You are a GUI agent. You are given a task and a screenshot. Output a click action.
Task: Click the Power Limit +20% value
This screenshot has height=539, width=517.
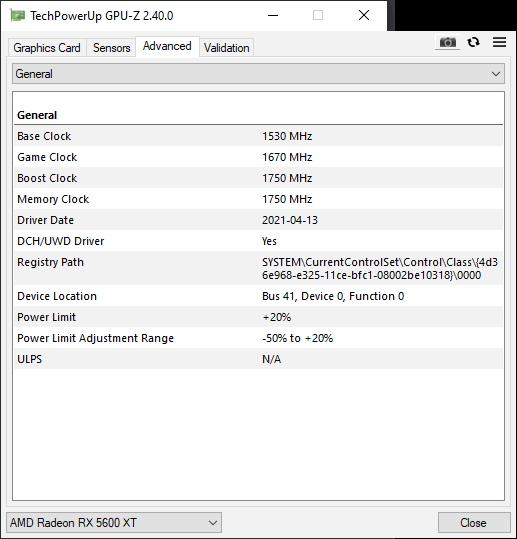(x=277, y=317)
